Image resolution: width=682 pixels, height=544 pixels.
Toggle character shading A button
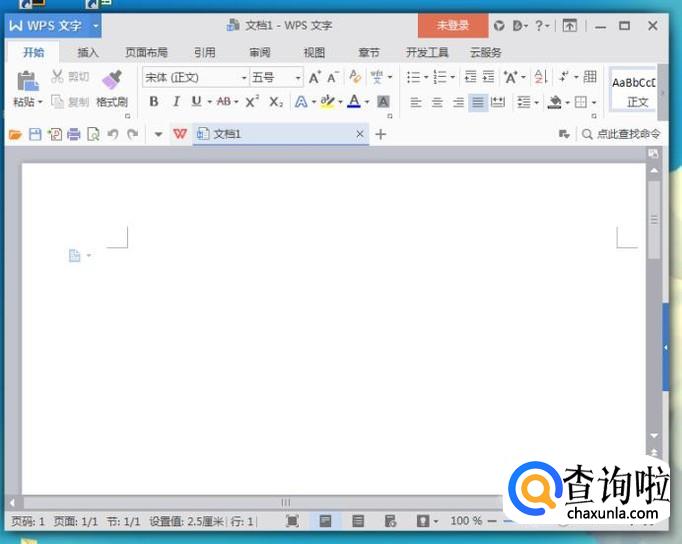(383, 102)
